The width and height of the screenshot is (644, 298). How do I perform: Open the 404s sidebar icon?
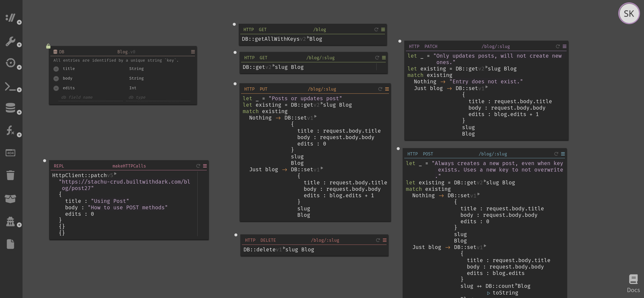[x=10, y=153]
